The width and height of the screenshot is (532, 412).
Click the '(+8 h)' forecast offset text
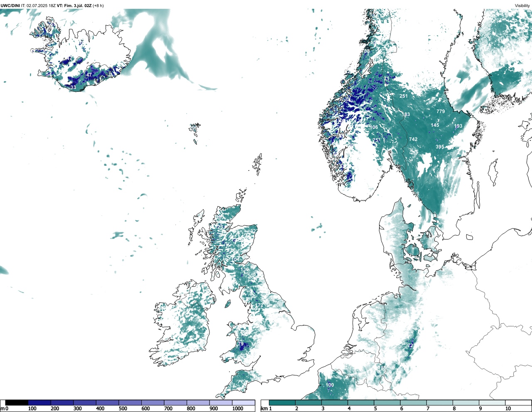[x=98, y=5]
